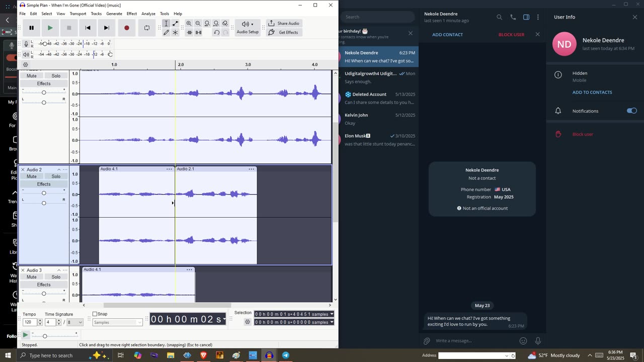Screen dimensions: 644x362
Task: Click the Zoom In magnifier icon
Action: click(189, 24)
